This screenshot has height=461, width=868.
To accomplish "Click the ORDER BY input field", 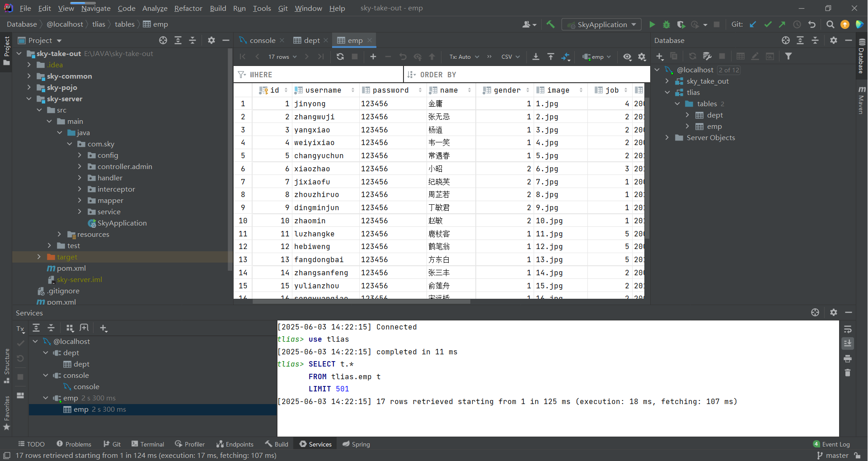I will (526, 75).
